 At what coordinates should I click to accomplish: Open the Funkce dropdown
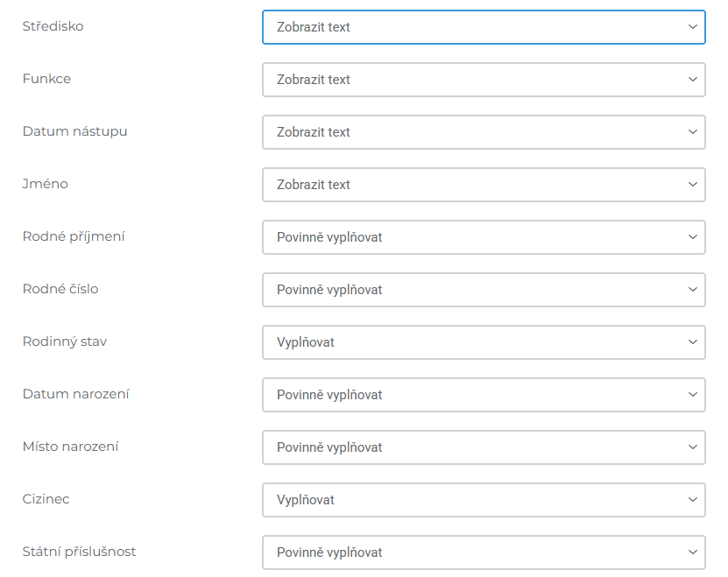tap(484, 80)
